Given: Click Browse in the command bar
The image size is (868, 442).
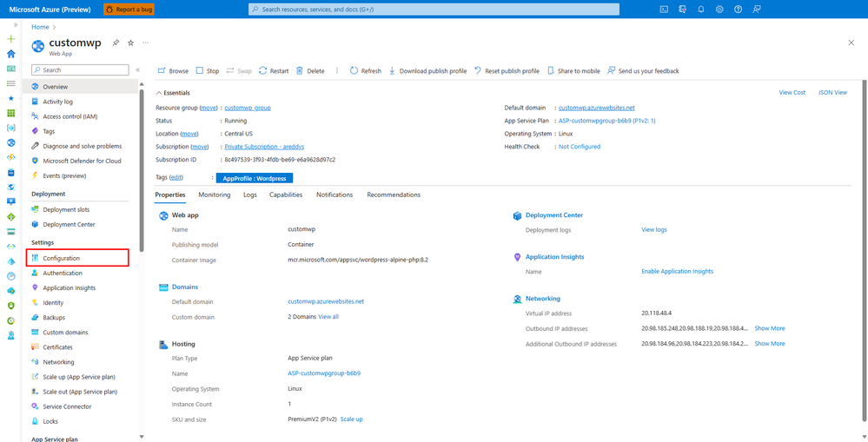Looking at the screenshot, I should tap(173, 71).
